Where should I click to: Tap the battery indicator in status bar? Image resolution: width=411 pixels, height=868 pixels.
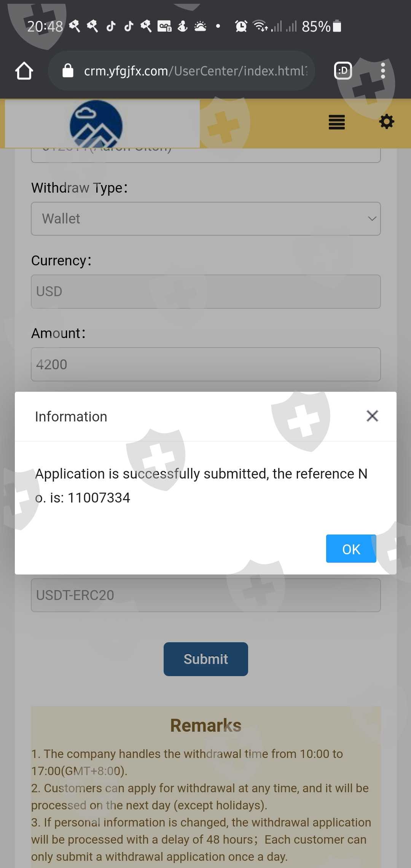point(337,26)
